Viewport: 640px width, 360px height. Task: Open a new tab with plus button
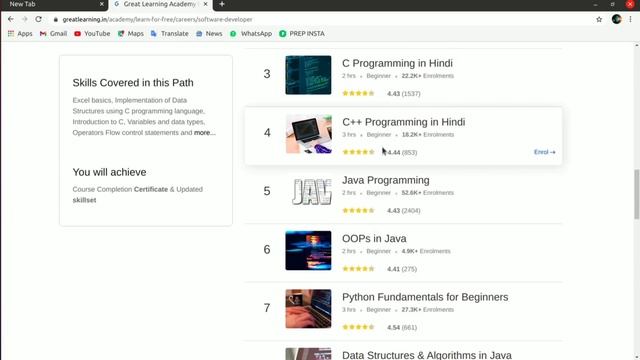[x=222, y=4]
